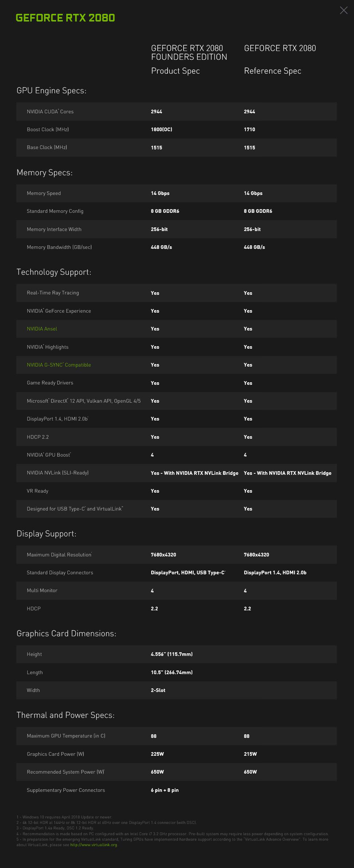Click the Technology Support section heading

54,272
